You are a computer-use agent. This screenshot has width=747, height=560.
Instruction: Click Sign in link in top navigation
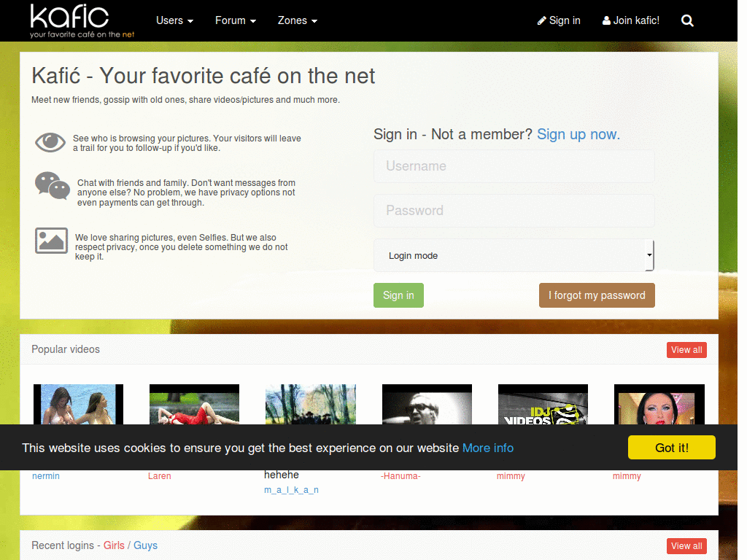click(559, 20)
